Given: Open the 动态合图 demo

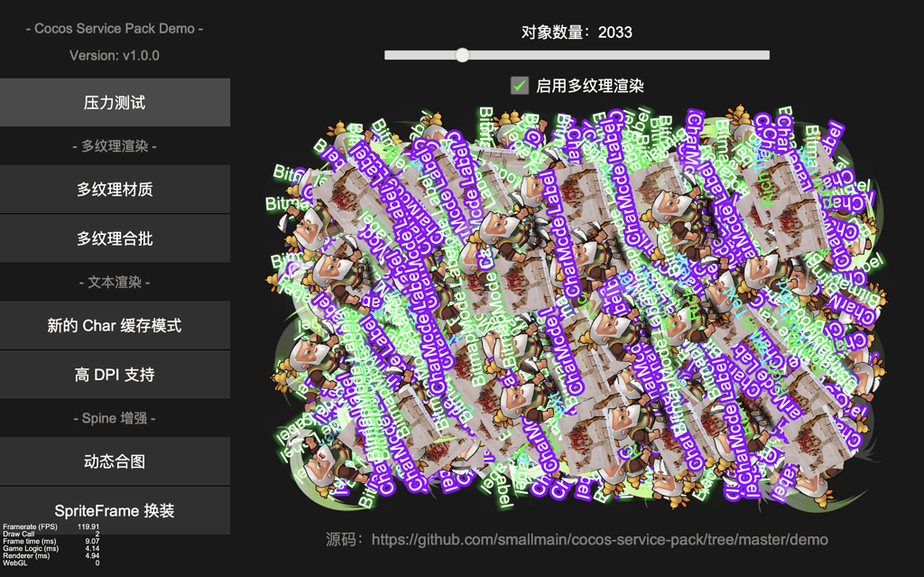Looking at the screenshot, I should 115,461.
